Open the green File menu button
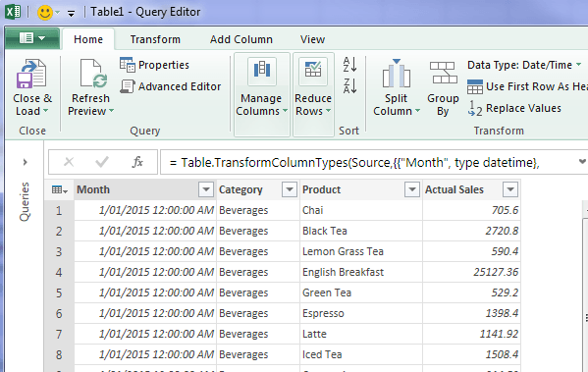 32,38
